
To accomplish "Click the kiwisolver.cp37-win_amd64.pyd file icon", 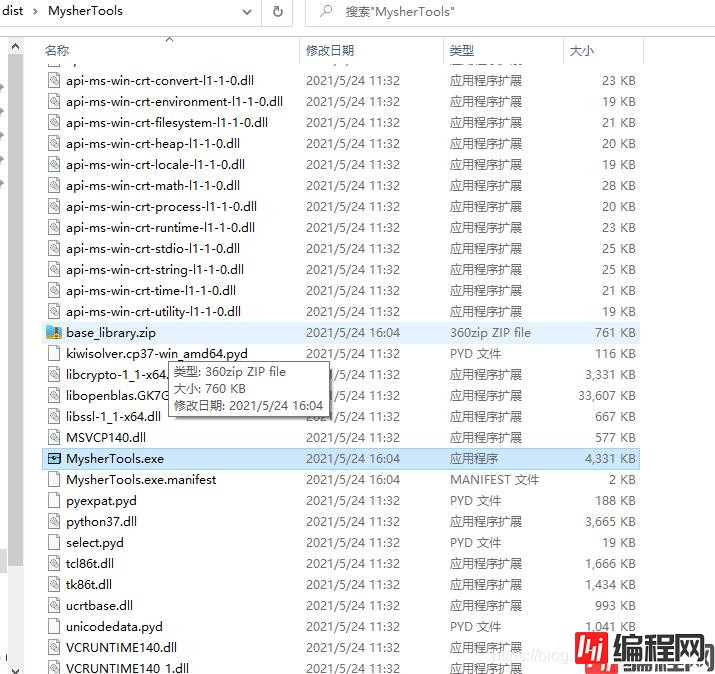I will [54, 353].
